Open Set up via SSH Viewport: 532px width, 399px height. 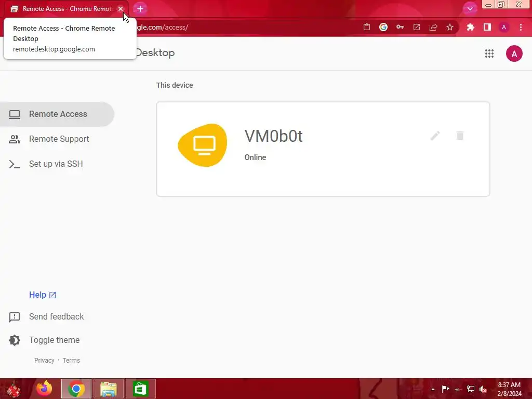[57, 164]
